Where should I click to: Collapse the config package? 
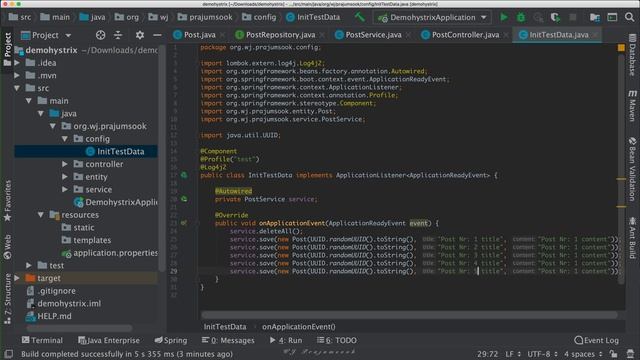tap(64, 139)
